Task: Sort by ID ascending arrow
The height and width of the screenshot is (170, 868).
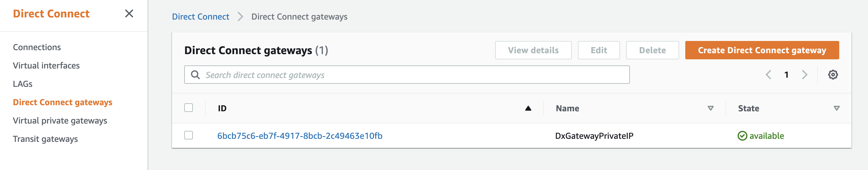Action: (x=528, y=109)
